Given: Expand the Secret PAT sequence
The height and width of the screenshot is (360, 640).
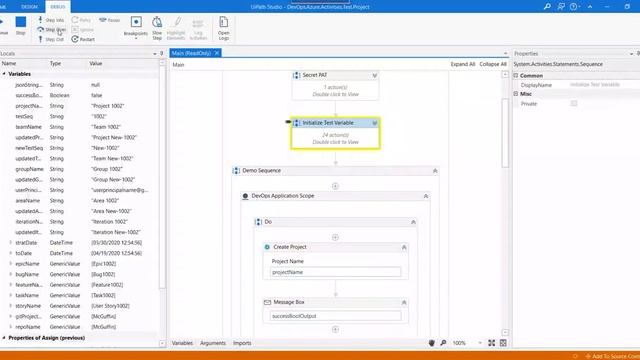Looking at the screenshot, I should point(374,76).
